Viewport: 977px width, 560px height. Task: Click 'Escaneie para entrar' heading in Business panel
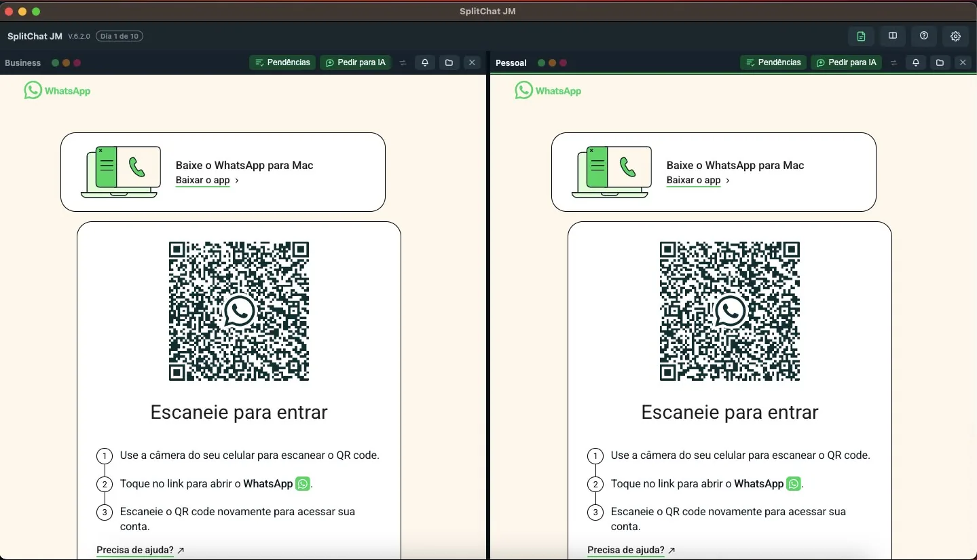coord(239,413)
